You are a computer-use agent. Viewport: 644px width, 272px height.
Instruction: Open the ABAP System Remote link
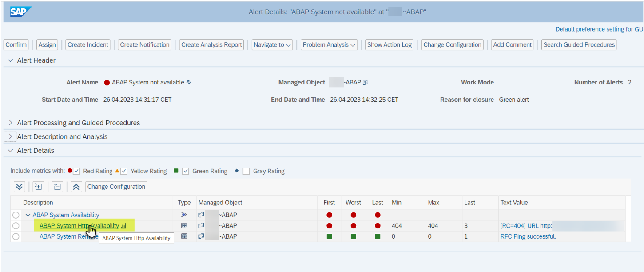point(69,236)
